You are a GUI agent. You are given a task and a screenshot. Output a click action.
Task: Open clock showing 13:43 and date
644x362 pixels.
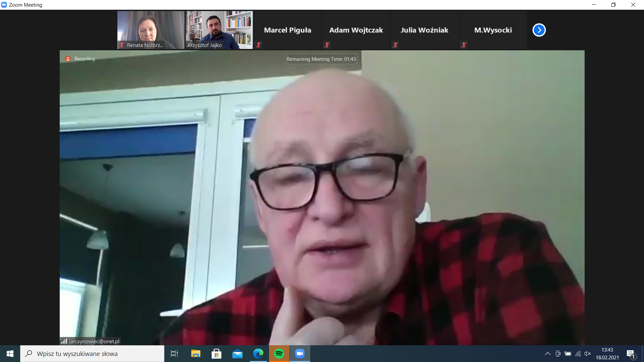607,354
